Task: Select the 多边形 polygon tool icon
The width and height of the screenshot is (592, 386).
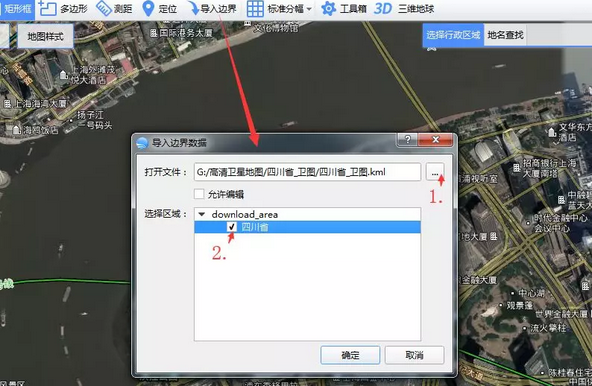Action: (47, 8)
